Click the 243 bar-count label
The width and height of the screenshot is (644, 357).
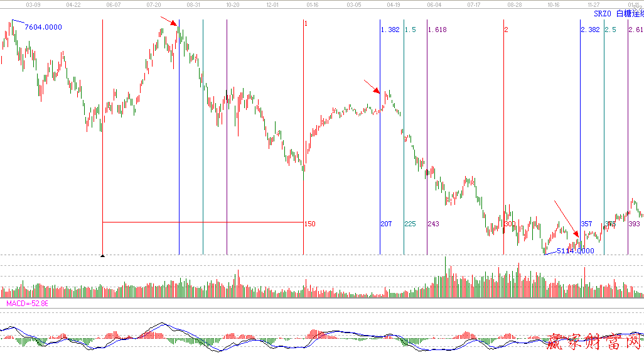coord(433,224)
